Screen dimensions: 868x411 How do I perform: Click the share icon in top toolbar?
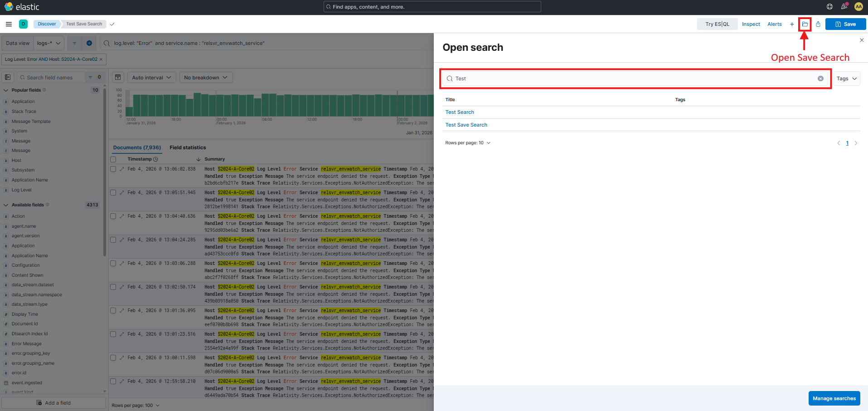pyautogui.click(x=818, y=24)
